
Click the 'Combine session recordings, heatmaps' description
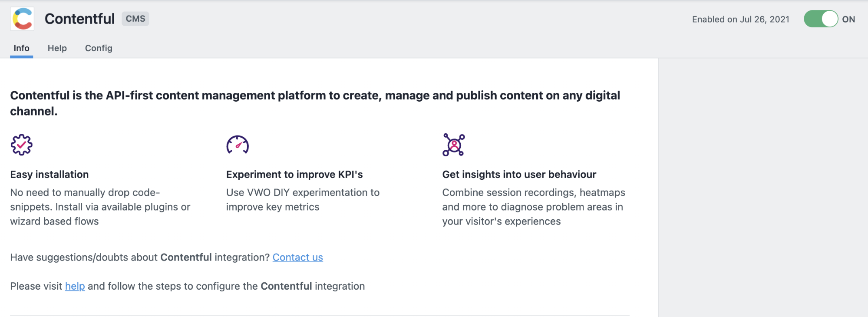(534, 207)
